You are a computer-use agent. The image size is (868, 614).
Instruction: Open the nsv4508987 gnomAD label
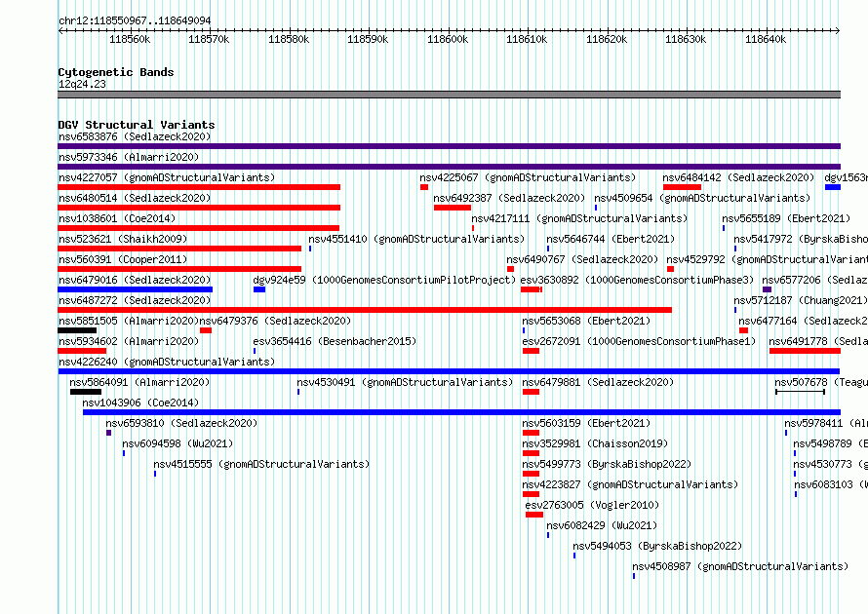pyautogui.click(x=740, y=566)
